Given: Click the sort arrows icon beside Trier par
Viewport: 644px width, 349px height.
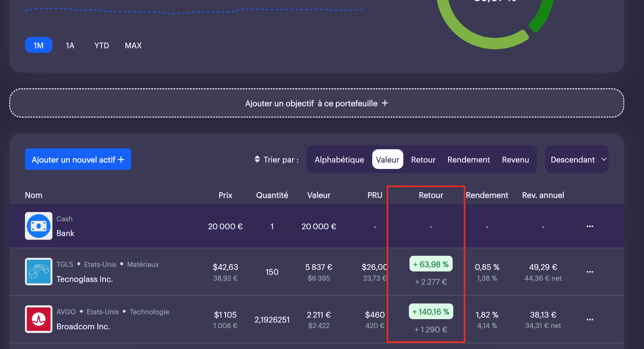Looking at the screenshot, I should [257, 159].
